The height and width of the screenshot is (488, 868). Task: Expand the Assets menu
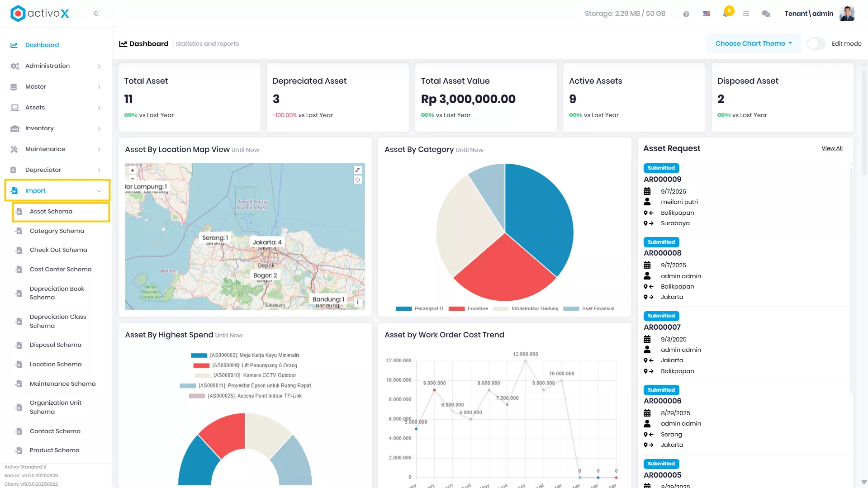(x=99, y=108)
